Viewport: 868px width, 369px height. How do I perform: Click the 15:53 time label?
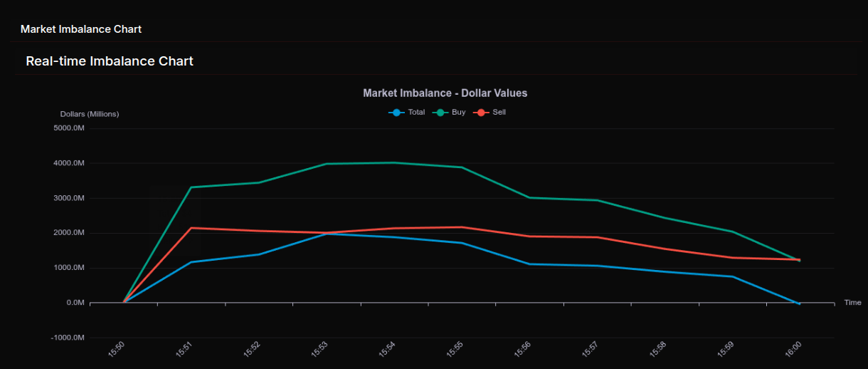coord(319,349)
